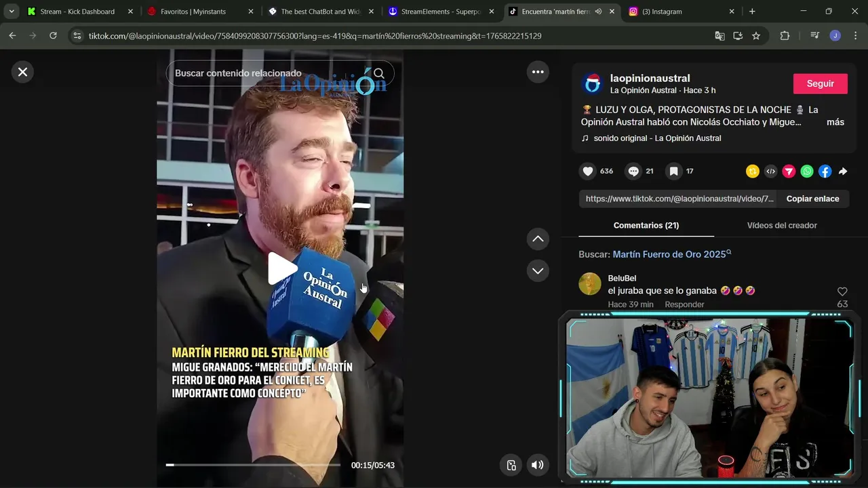Open Chrome profile avatar
This screenshot has width=868, height=488.
pyautogui.click(x=835, y=36)
